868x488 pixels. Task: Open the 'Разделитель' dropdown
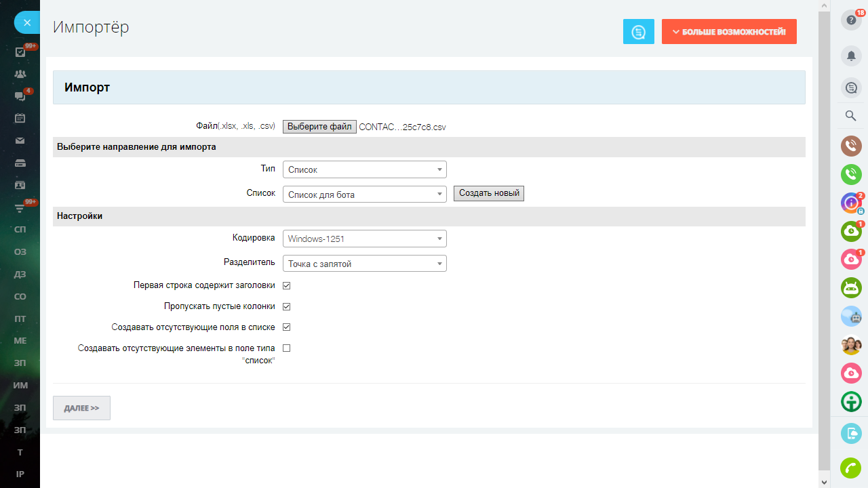click(364, 264)
